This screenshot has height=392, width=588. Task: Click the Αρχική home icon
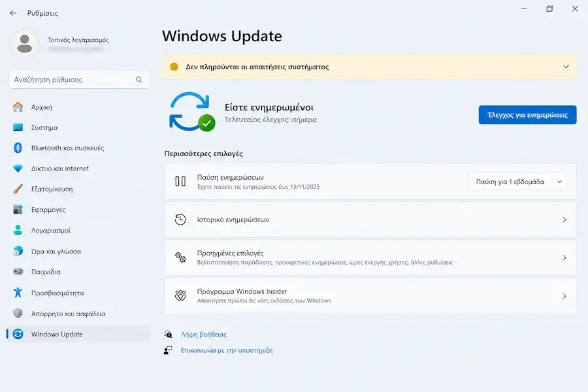tap(18, 107)
